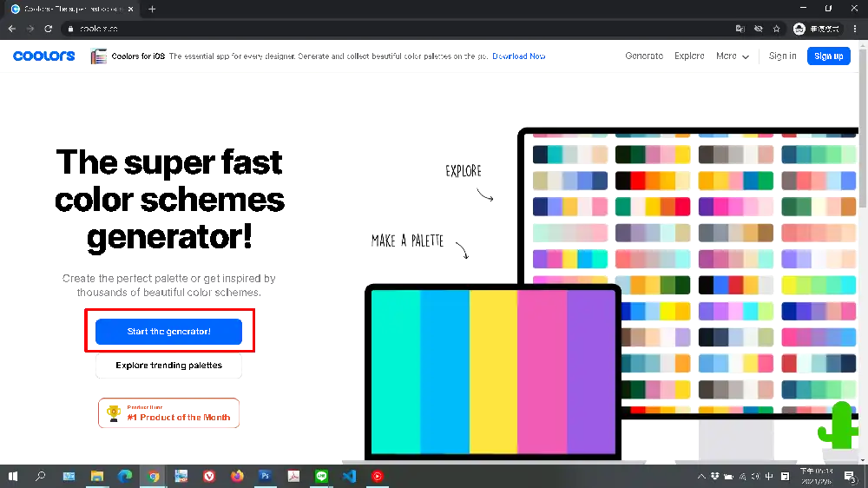Screen dimensions: 868x488
Task: Close the Coolors browser tab
Action: pyautogui.click(x=131, y=9)
